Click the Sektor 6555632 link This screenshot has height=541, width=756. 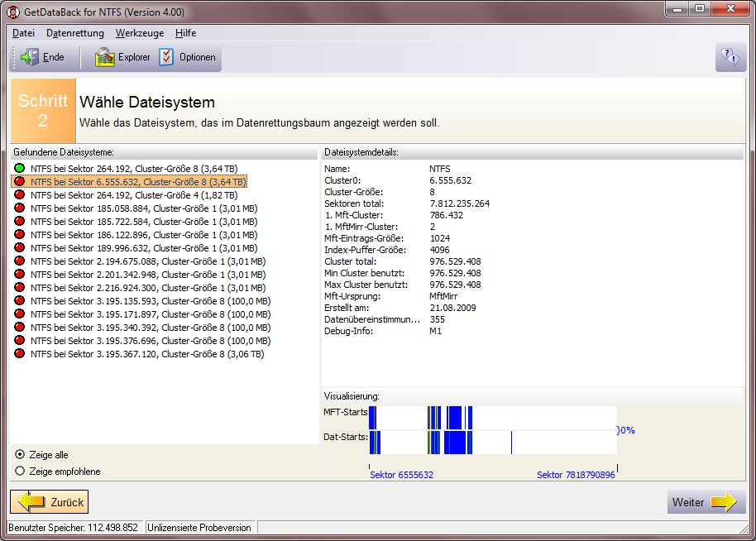[x=401, y=475]
